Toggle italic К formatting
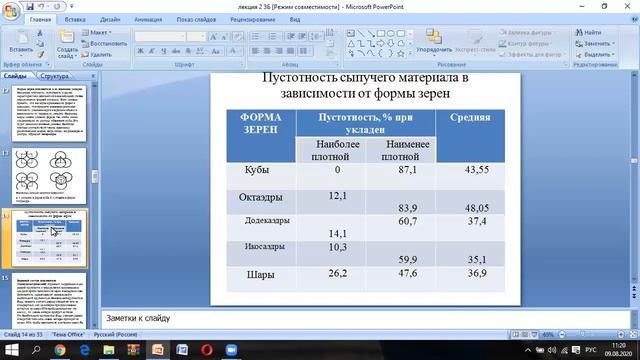640x360 pixels. (x=152, y=51)
